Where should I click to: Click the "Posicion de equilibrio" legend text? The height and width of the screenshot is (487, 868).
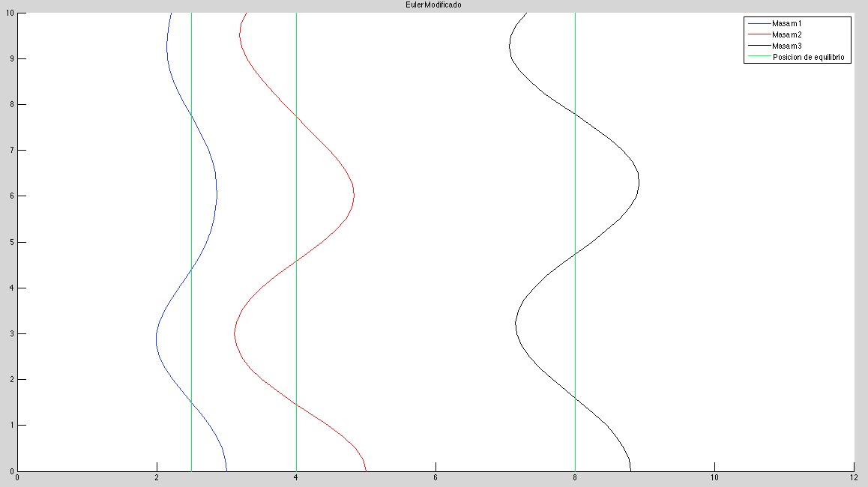coord(811,58)
